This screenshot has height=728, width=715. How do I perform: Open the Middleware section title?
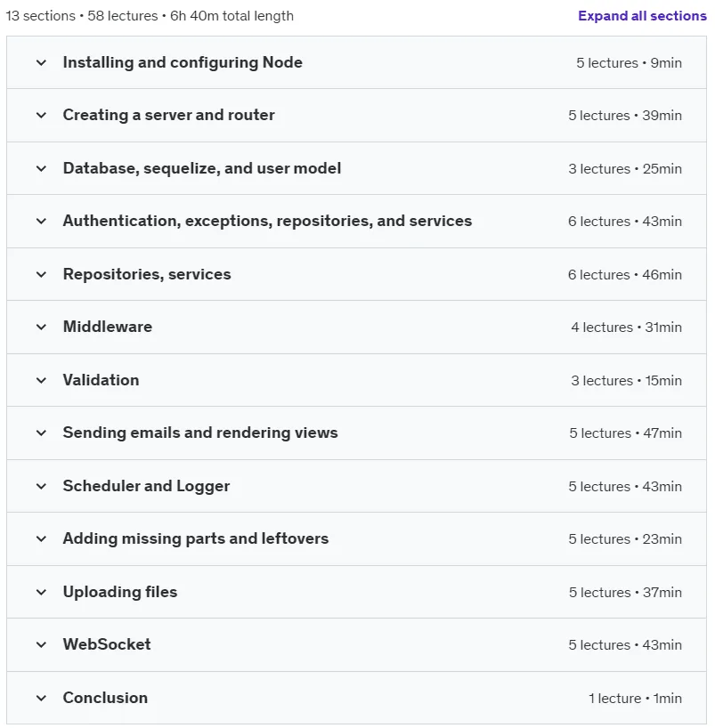pos(108,327)
